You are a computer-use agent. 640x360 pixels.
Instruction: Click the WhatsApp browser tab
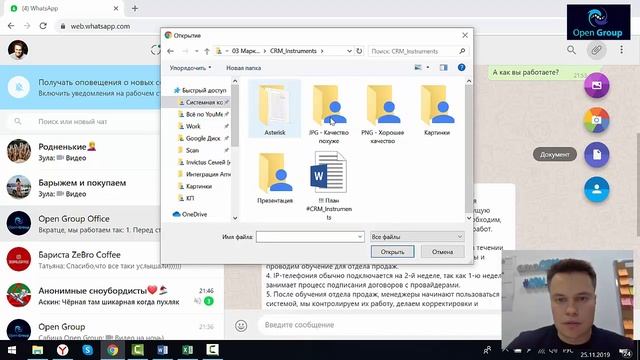point(64,8)
